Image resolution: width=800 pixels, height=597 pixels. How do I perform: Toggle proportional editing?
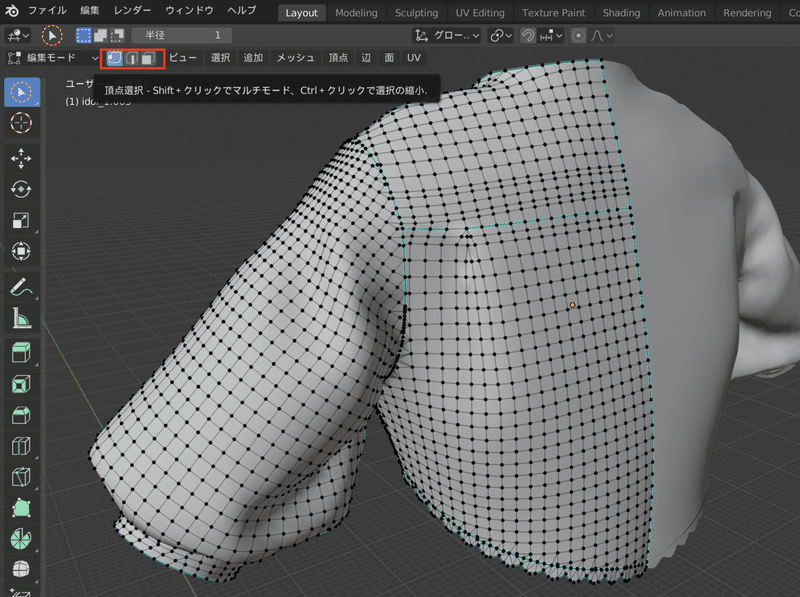click(578, 36)
